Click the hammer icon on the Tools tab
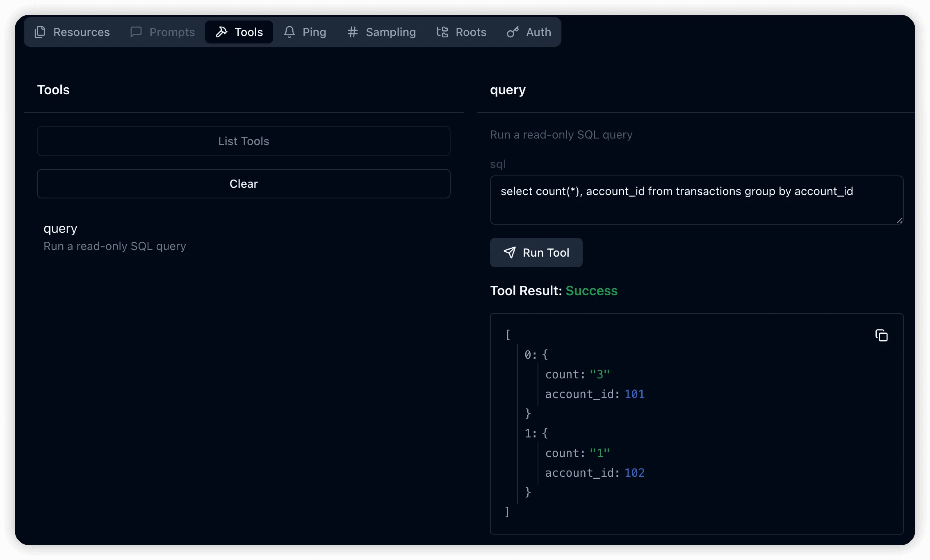The image size is (930, 560). pyautogui.click(x=221, y=32)
